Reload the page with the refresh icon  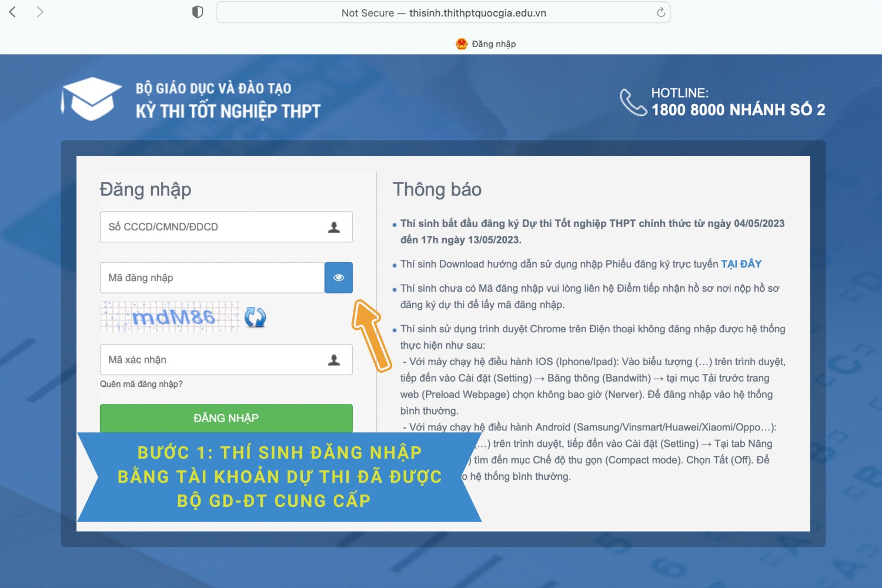pyautogui.click(x=660, y=12)
